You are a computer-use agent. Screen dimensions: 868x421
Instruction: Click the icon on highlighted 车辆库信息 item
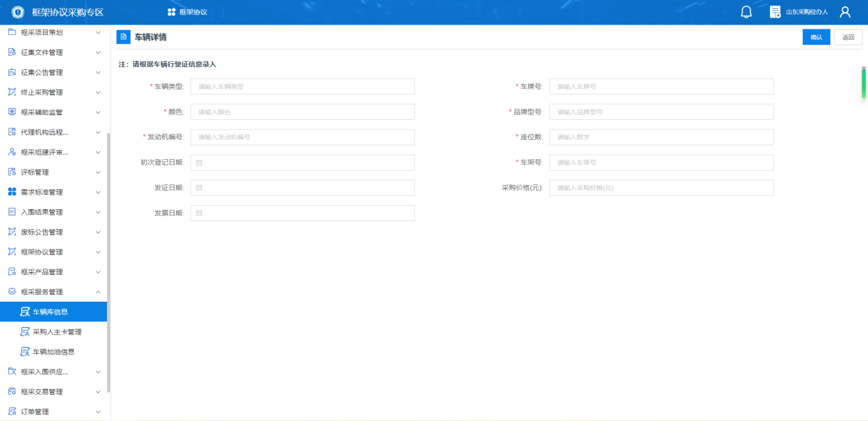(x=25, y=312)
